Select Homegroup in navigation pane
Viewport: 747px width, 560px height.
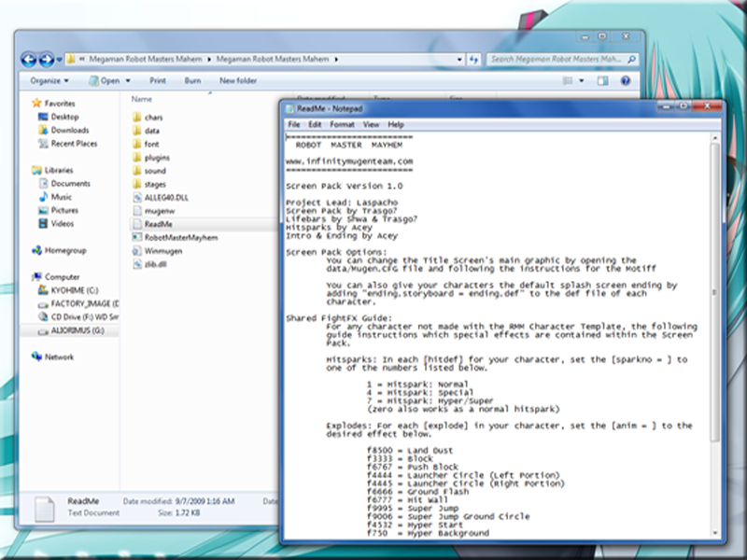pos(65,250)
